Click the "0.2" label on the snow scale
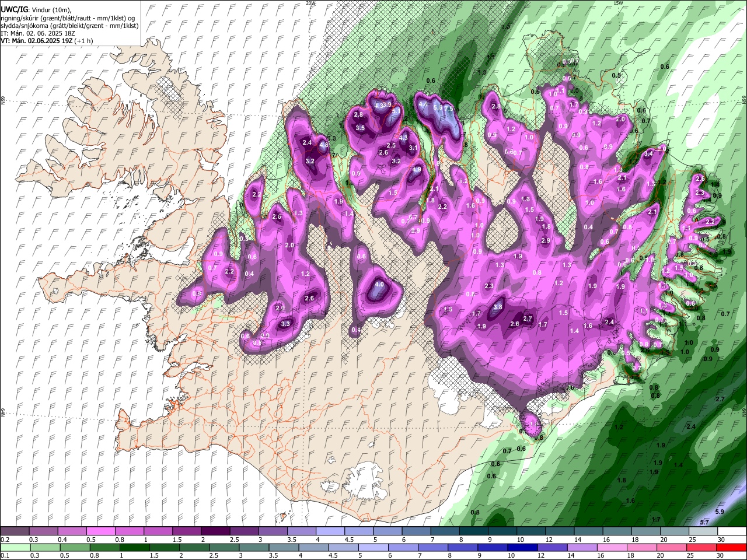Image resolution: width=747 pixels, height=560 pixels. tap(5, 540)
